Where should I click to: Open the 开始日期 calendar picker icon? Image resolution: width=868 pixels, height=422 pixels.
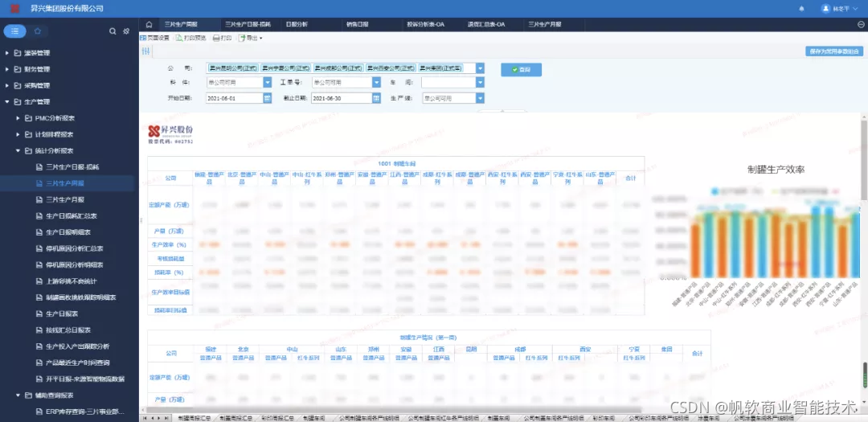(x=268, y=98)
